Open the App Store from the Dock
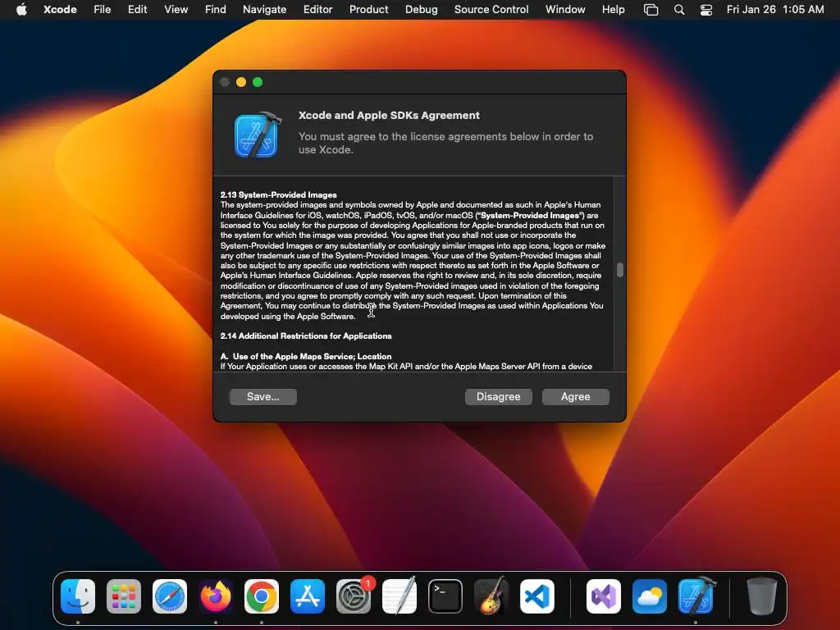840x630 pixels. (x=308, y=596)
